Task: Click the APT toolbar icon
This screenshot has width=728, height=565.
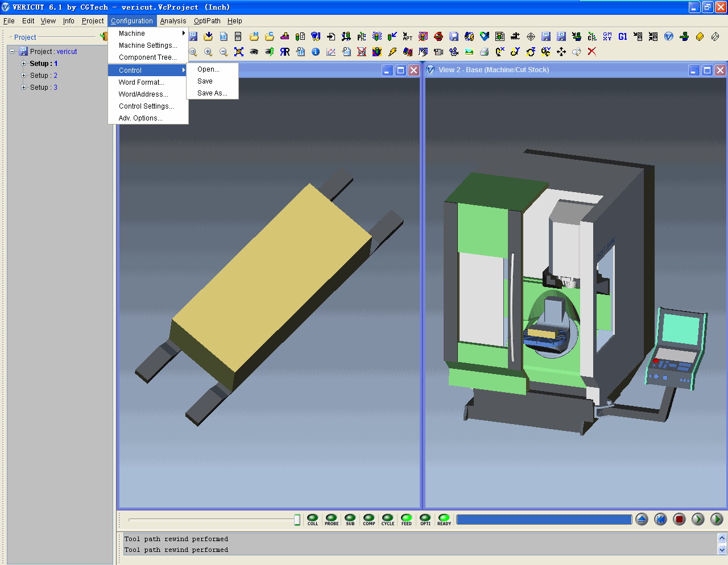Action: pos(408,36)
